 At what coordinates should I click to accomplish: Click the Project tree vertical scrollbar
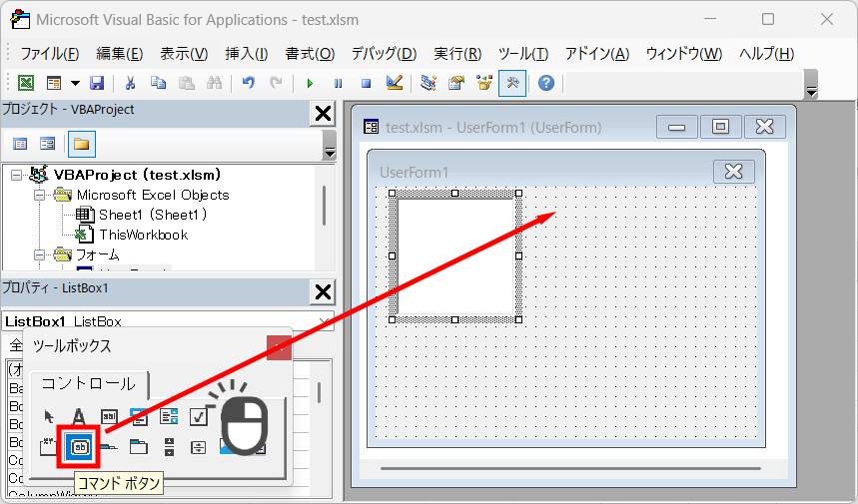tap(324, 206)
